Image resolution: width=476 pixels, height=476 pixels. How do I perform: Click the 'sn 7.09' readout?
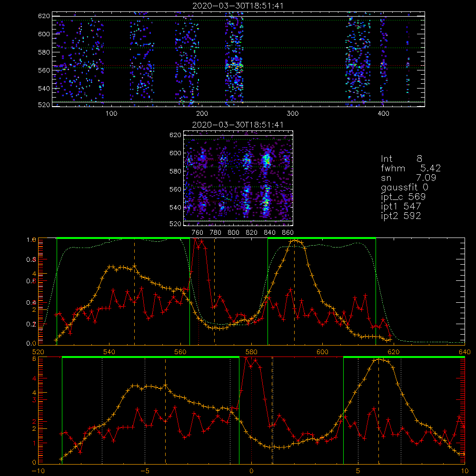tap(408, 178)
